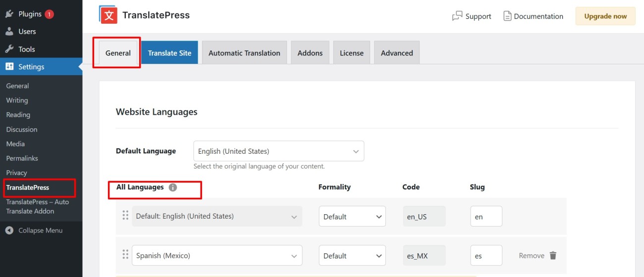
Task: Click the TranslatePress logo icon
Action: pos(108,15)
